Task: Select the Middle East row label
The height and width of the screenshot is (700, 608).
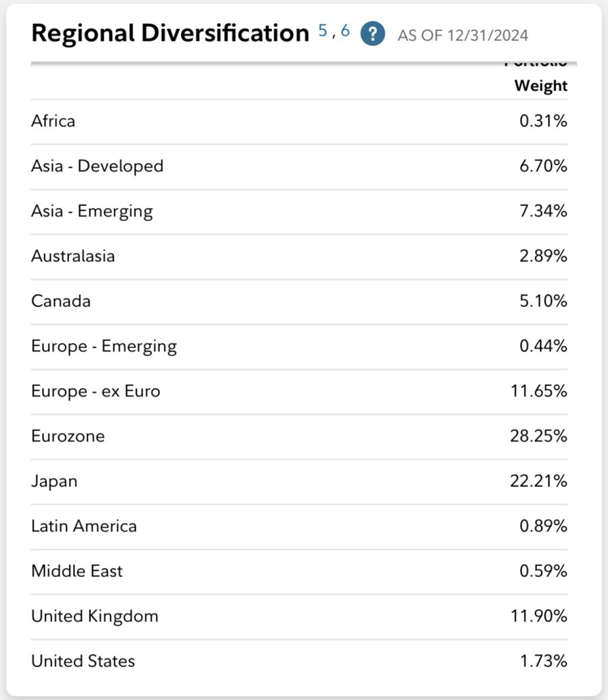Action: [77, 571]
